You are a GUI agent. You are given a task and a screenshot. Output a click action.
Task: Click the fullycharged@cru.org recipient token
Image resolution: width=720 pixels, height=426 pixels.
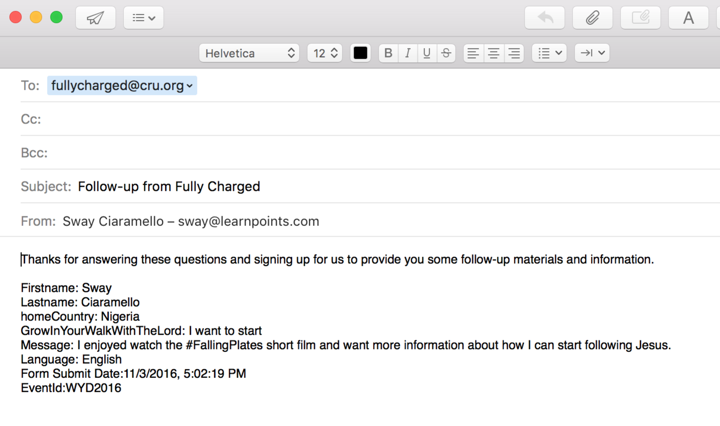[x=120, y=86]
